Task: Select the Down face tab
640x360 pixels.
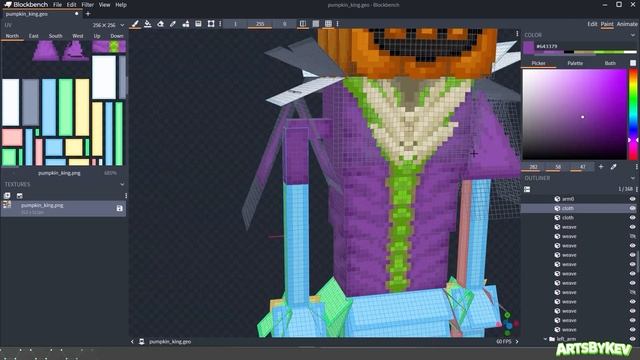Action: pyautogui.click(x=117, y=36)
